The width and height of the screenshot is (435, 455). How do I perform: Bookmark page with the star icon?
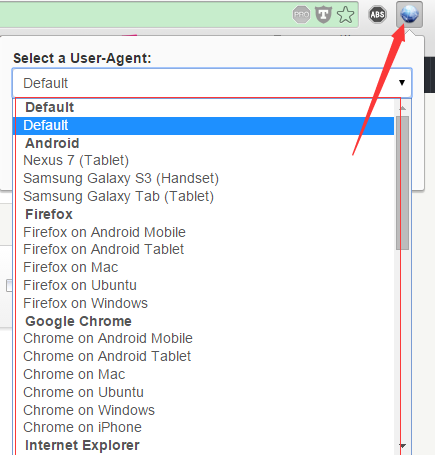[345, 15]
